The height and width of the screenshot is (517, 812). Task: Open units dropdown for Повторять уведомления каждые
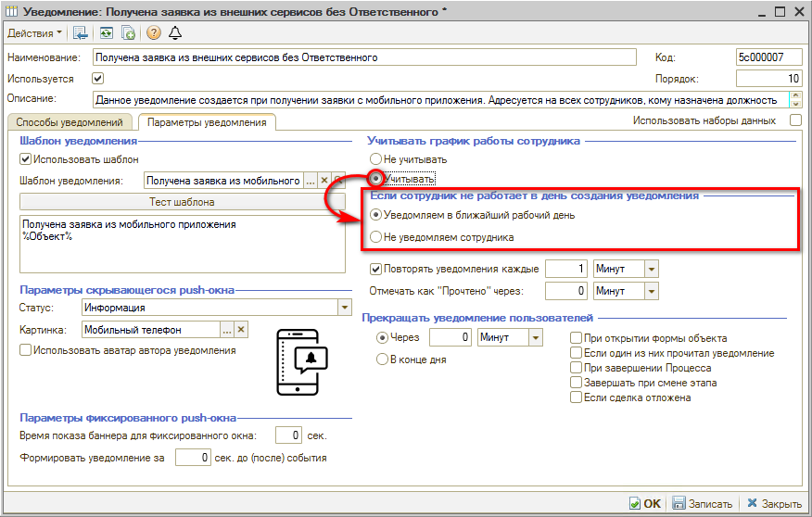pos(651,269)
